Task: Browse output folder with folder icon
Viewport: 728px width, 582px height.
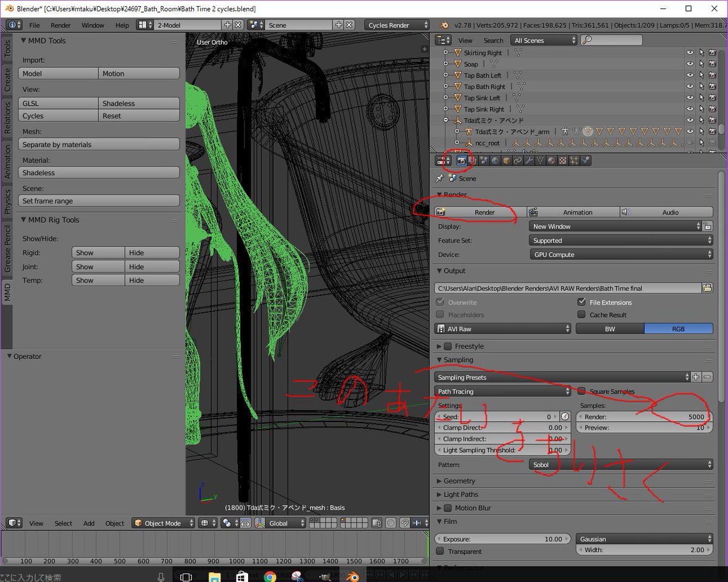Action: click(707, 289)
